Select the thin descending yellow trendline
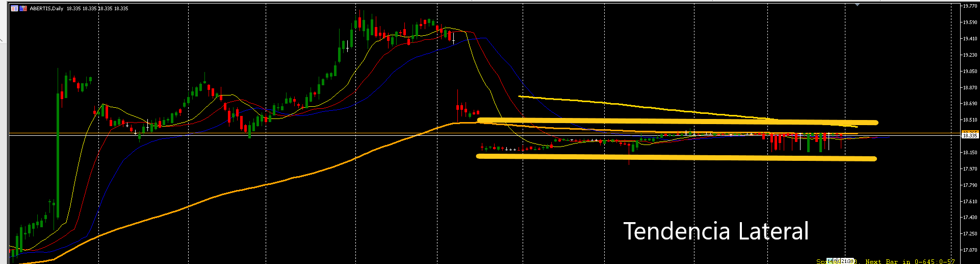This screenshot has width=980, height=264. tap(637, 107)
